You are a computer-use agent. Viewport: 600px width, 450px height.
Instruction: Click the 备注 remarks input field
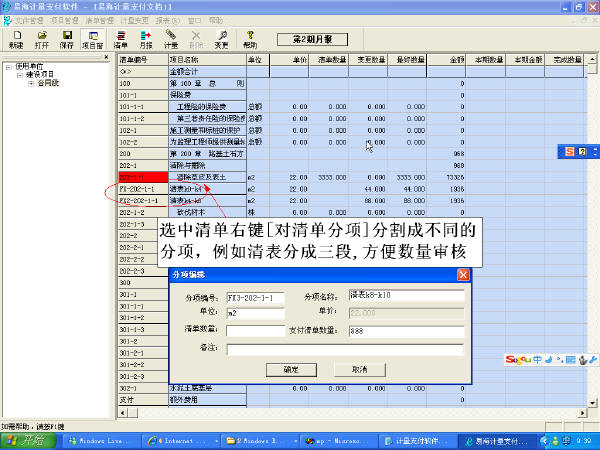(345, 349)
